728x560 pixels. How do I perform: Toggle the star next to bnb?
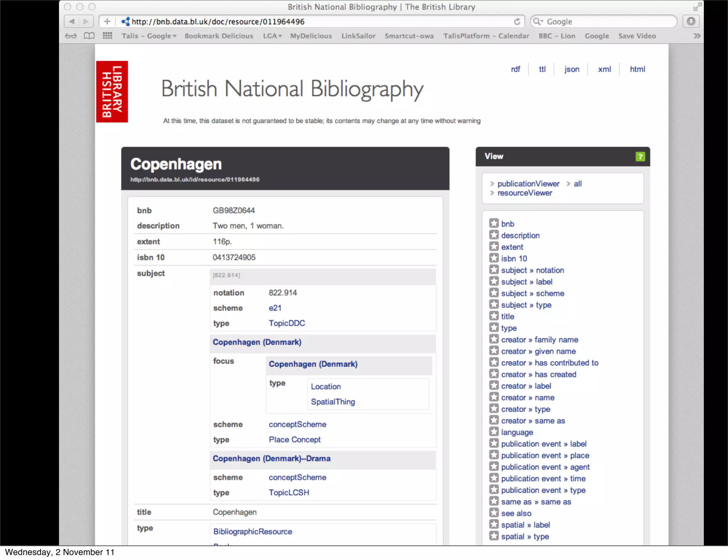494,224
